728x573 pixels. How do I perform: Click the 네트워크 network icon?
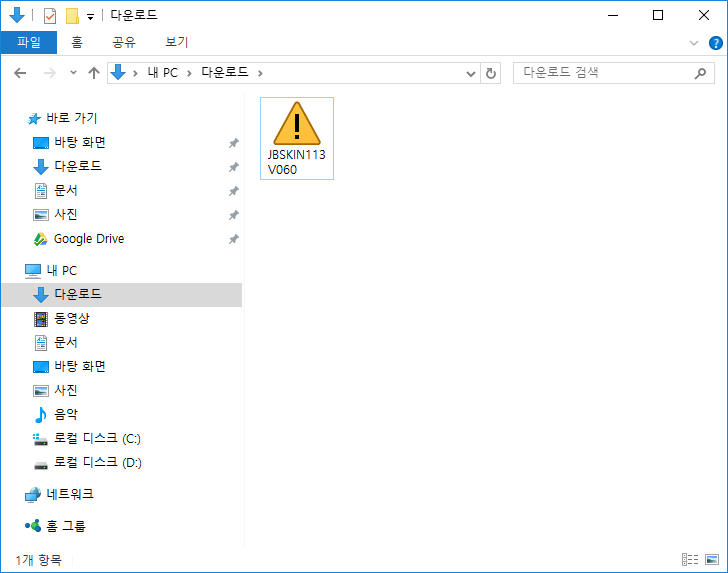click(32, 495)
